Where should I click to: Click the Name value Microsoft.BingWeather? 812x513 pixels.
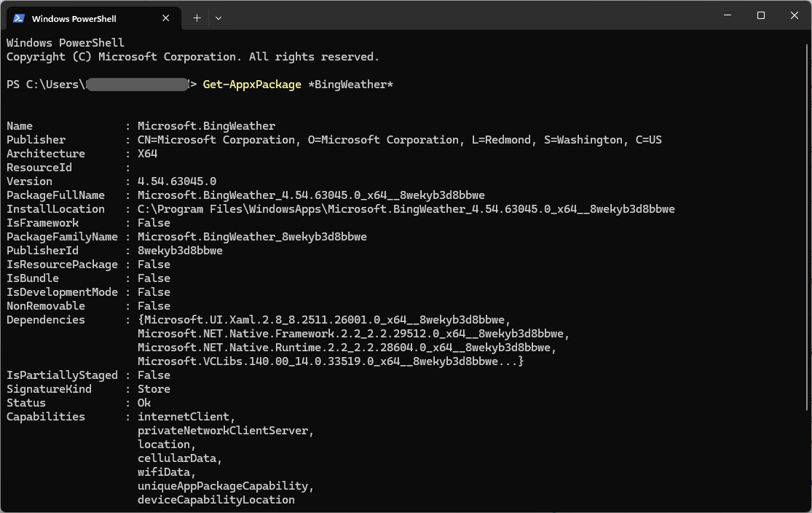[206, 126]
